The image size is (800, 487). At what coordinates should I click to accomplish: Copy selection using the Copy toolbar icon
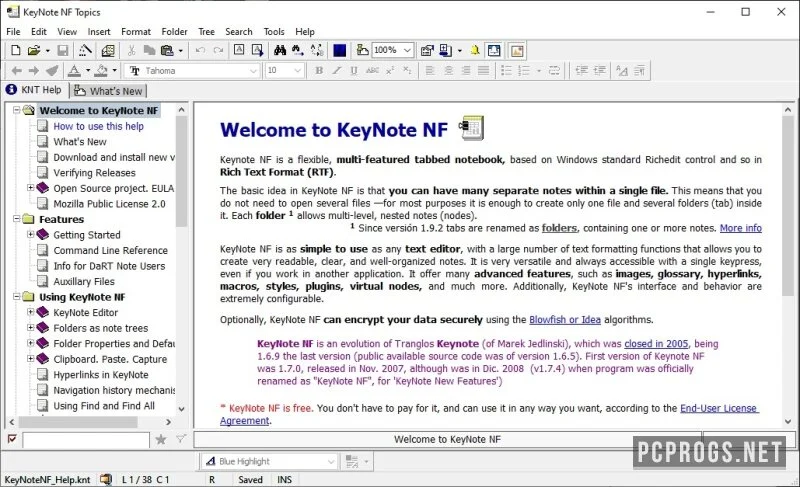pyautogui.click(x=149, y=50)
